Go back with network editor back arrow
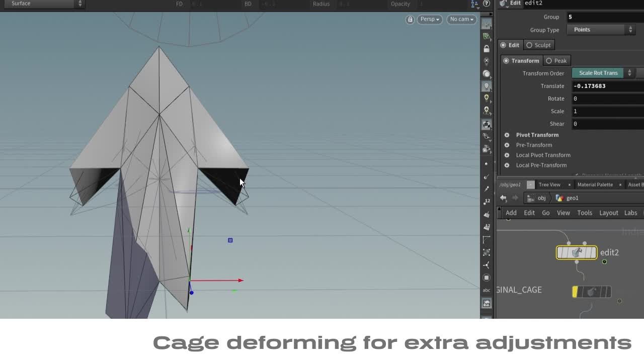The height and width of the screenshot is (362, 644). [x=503, y=198]
